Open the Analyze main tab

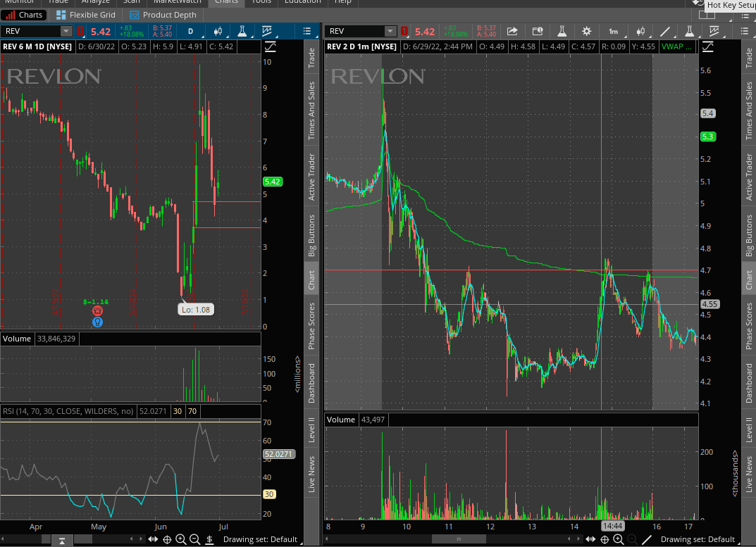point(95,2)
